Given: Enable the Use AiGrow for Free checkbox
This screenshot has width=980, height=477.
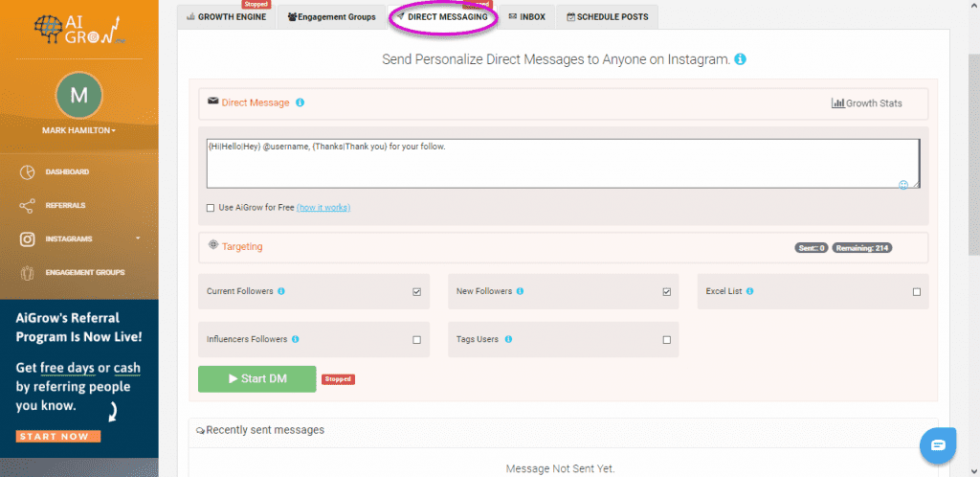Looking at the screenshot, I should [x=211, y=208].
